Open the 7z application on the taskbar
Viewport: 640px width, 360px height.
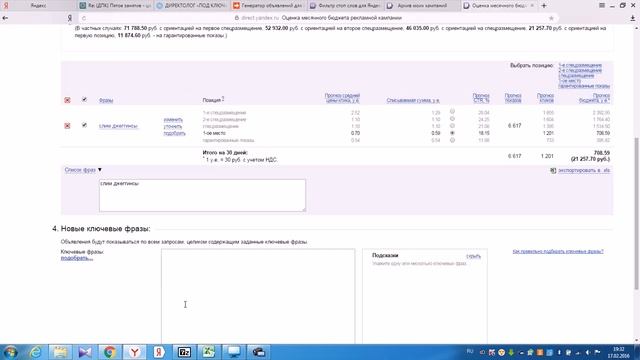184,352
